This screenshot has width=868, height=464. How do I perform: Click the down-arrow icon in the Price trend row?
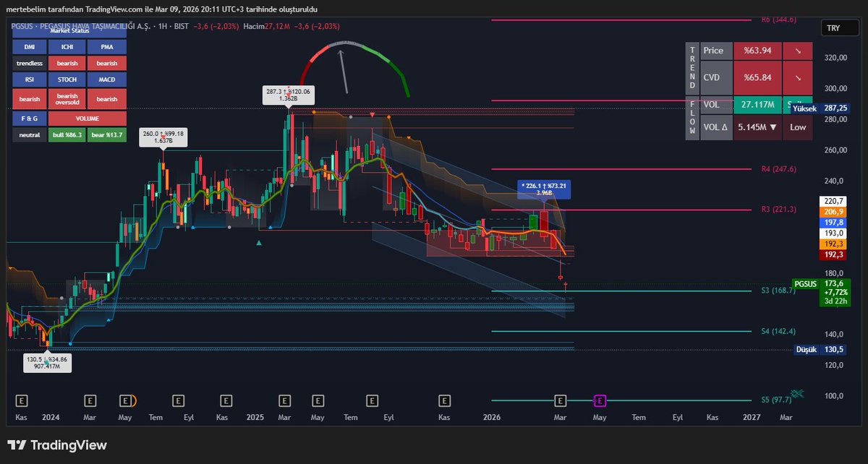tap(797, 51)
